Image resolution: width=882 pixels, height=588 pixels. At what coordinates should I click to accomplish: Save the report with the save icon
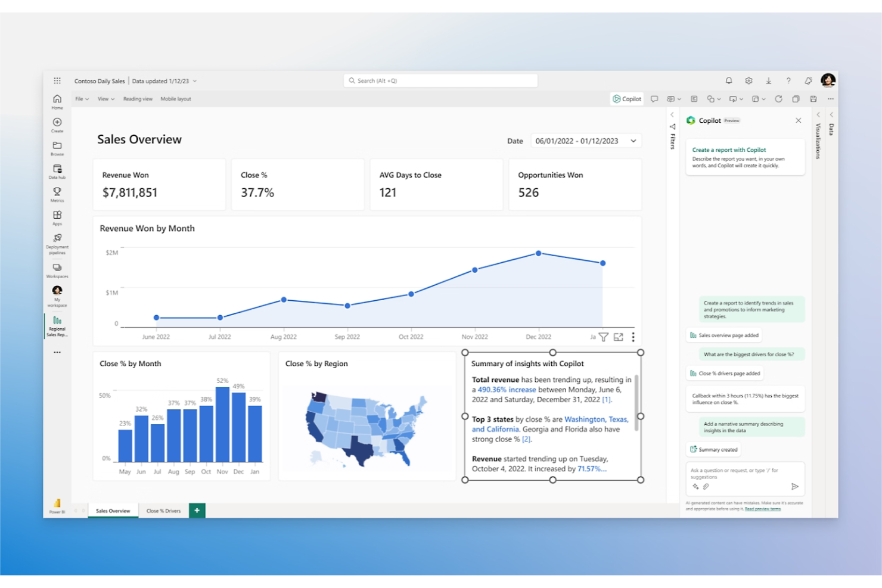(x=813, y=98)
